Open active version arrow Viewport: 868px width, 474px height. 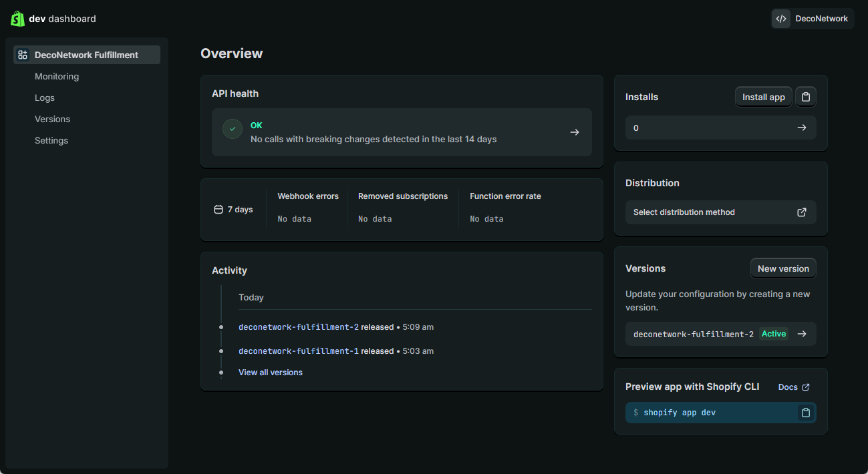[x=802, y=334]
